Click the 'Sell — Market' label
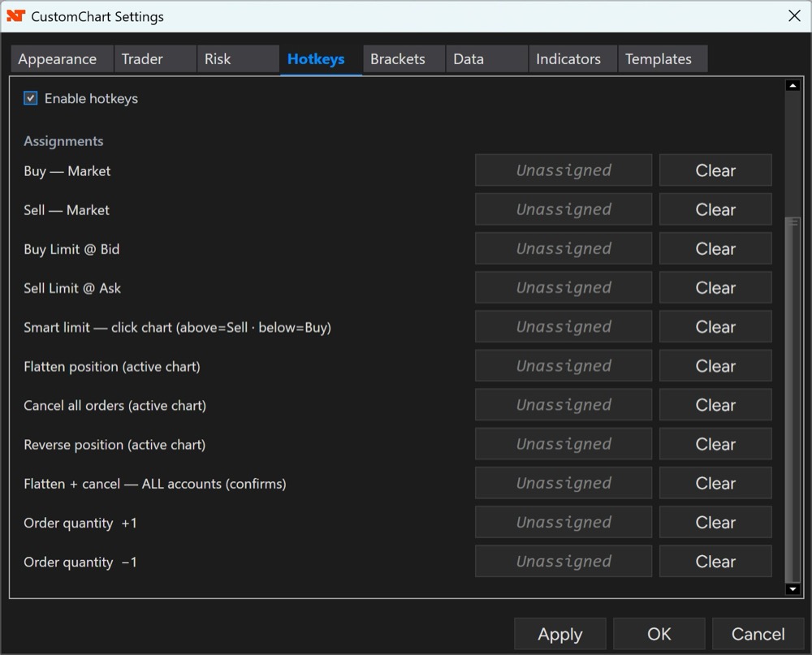 click(67, 209)
